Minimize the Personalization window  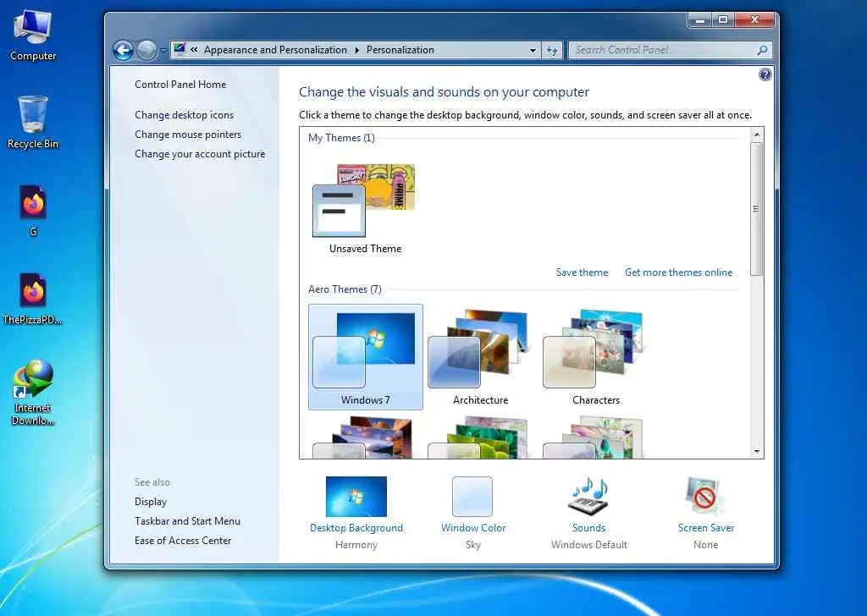tap(700, 20)
